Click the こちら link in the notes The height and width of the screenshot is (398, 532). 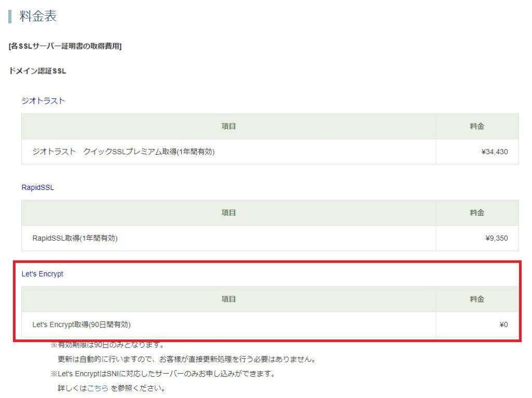tap(98, 388)
